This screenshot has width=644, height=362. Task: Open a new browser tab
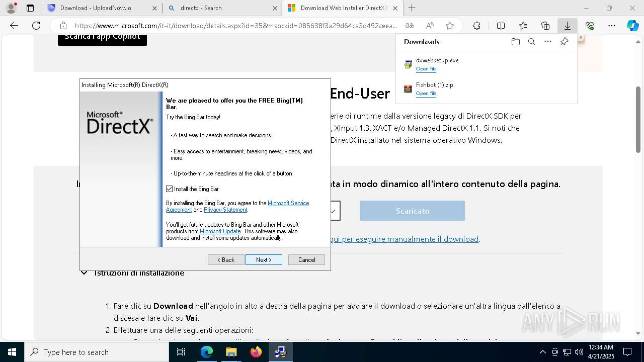click(412, 8)
